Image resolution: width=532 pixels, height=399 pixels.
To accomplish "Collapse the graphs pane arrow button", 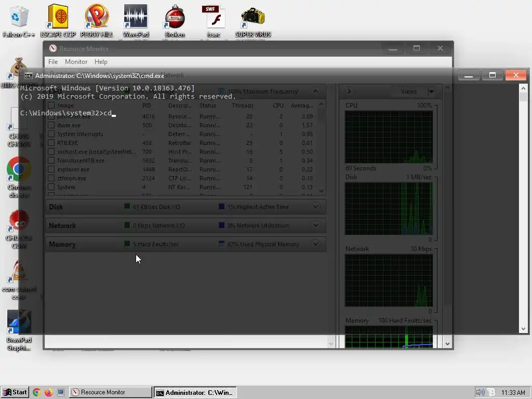I will (349, 91).
